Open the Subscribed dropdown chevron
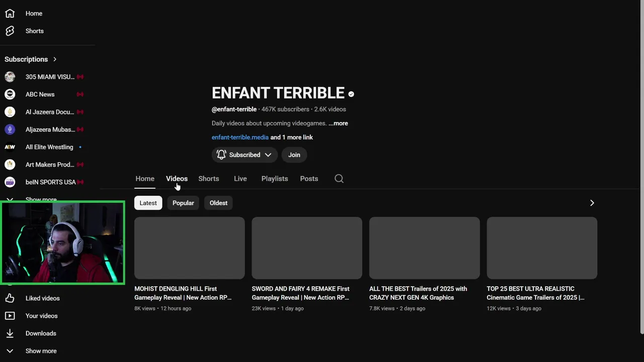 [x=268, y=155]
